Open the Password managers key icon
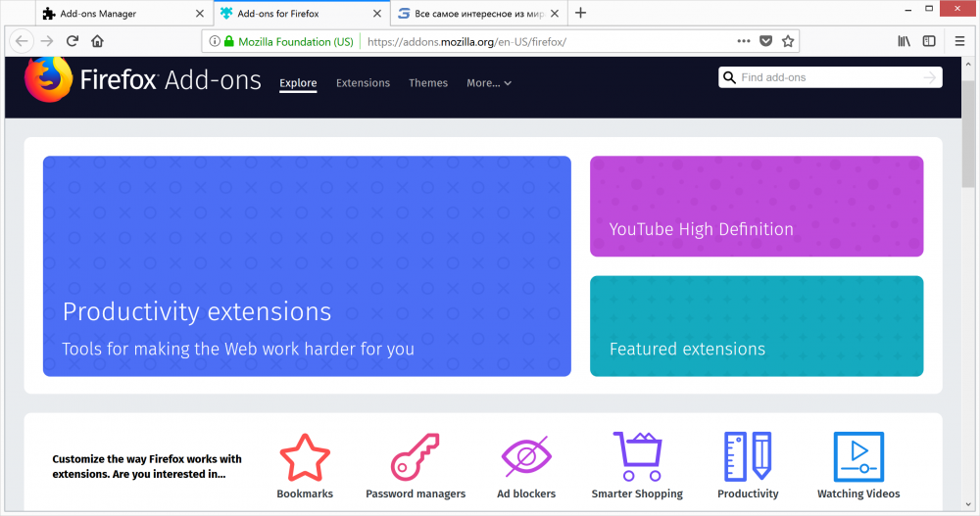This screenshot has height=516, width=980. (x=415, y=457)
